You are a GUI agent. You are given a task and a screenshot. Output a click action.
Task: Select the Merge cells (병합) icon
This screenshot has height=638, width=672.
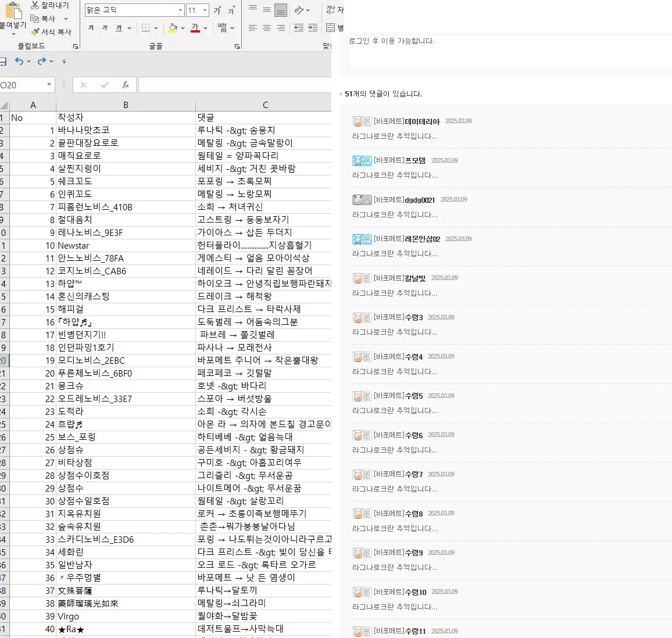coord(329,27)
